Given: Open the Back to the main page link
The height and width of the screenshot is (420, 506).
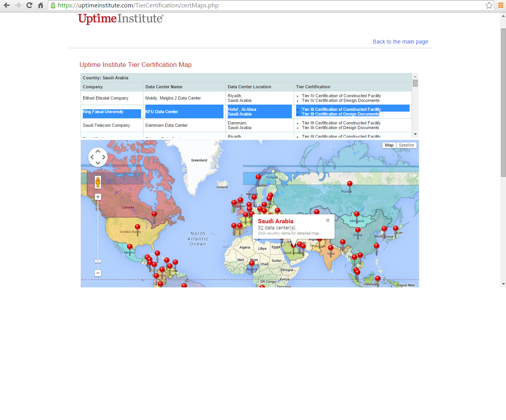Looking at the screenshot, I should [400, 42].
